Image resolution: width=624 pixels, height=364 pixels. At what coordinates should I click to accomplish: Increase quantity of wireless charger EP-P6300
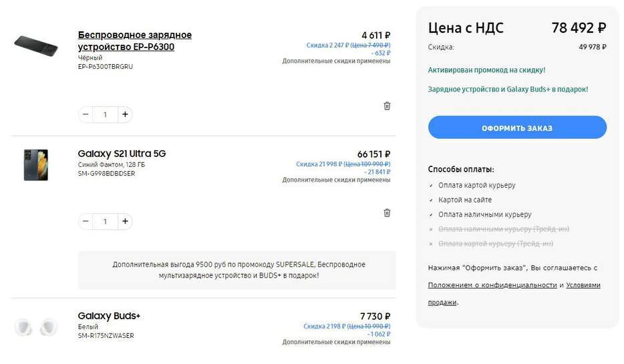click(125, 115)
